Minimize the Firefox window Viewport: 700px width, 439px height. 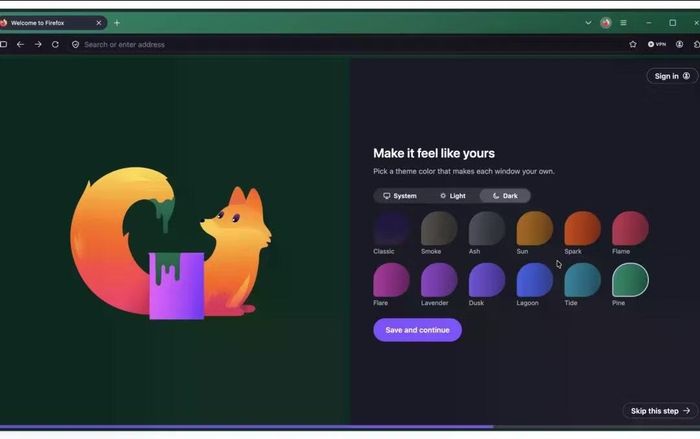[648, 23]
